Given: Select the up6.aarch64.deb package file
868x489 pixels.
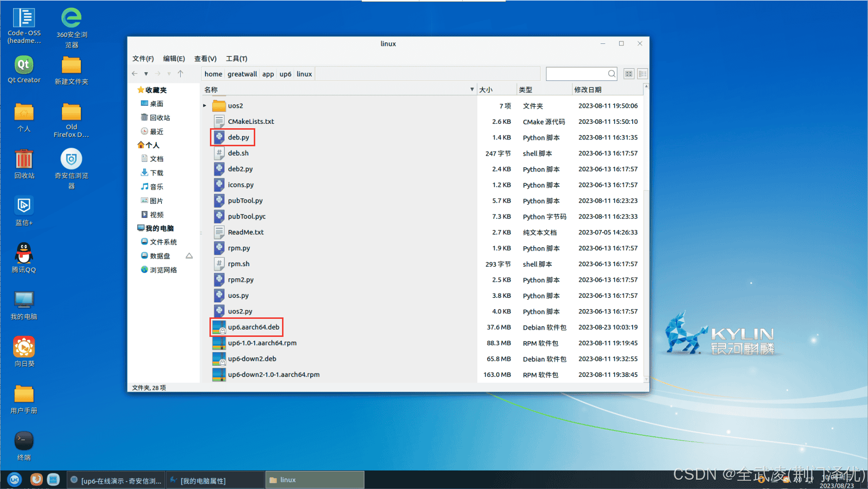Looking at the screenshot, I should click(253, 327).
